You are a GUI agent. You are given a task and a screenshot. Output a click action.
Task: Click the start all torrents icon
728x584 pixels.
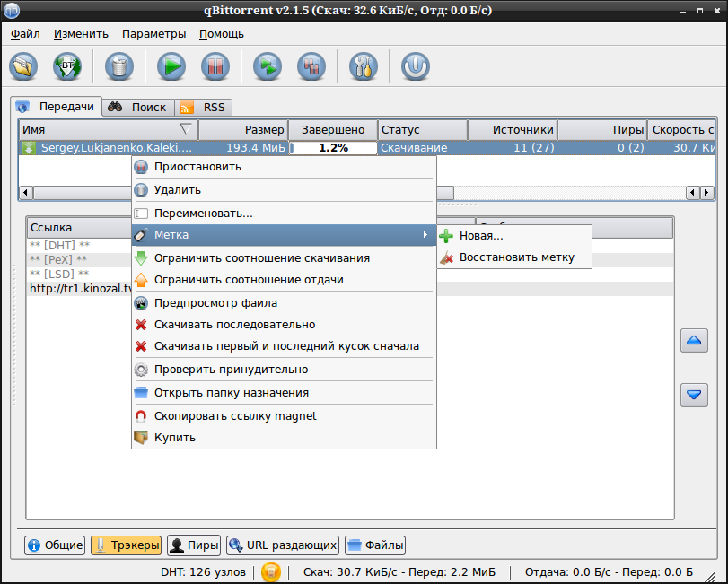(x=268, y=66)
